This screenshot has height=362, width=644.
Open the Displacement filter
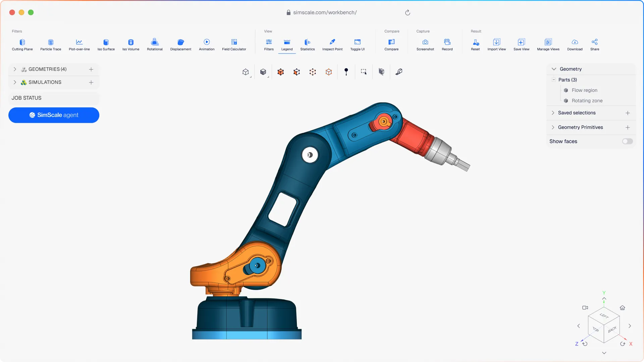pos(181,45)
